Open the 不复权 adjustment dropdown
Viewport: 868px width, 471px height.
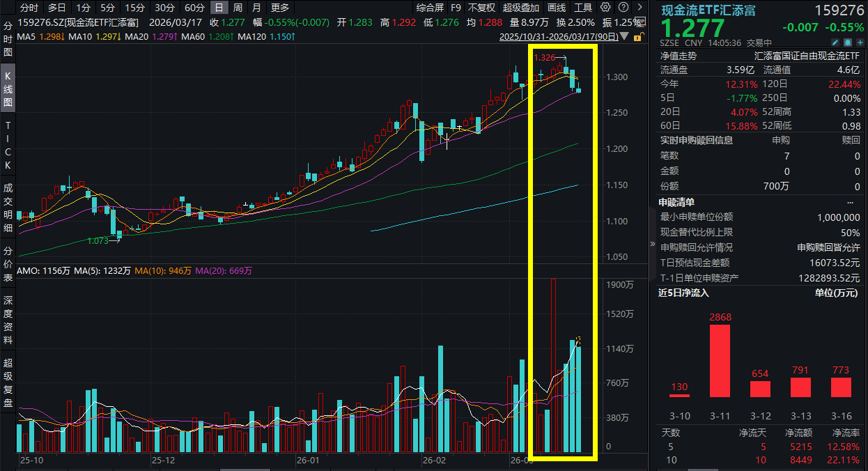481,8
